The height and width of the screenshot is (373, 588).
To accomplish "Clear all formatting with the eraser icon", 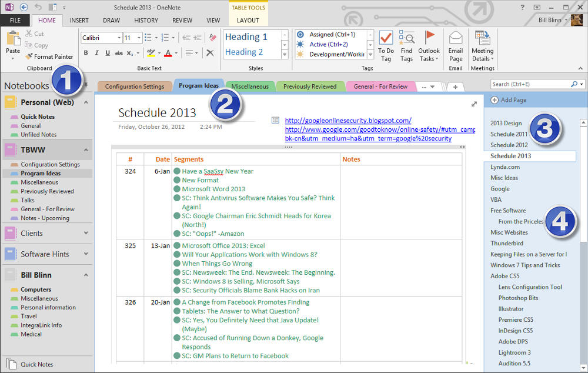I will (x=213, y=38).
